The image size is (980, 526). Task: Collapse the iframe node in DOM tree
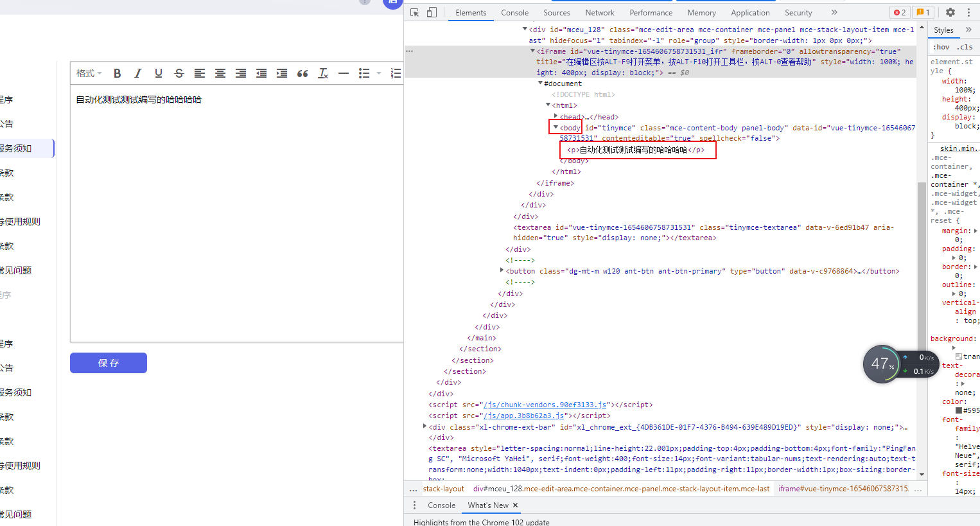point(532,51)
